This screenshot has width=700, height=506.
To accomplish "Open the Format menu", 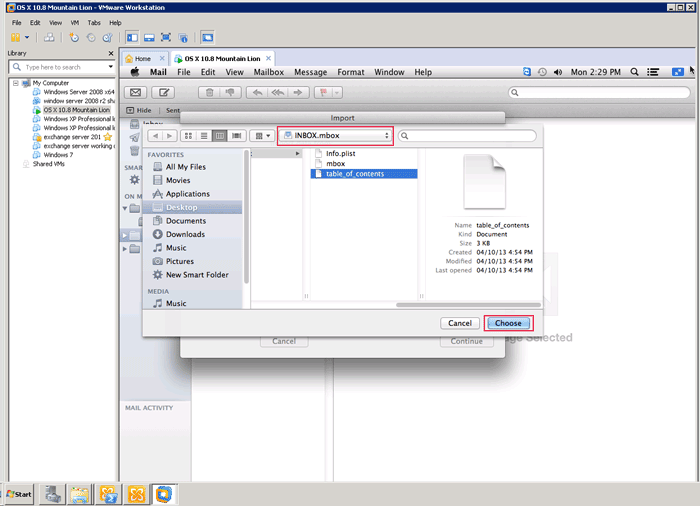I will click(350, 72).
